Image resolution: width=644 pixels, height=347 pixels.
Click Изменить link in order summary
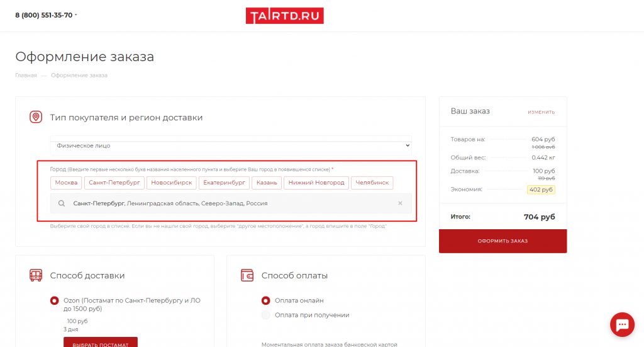pyautogui.click(x=541, y=112)
